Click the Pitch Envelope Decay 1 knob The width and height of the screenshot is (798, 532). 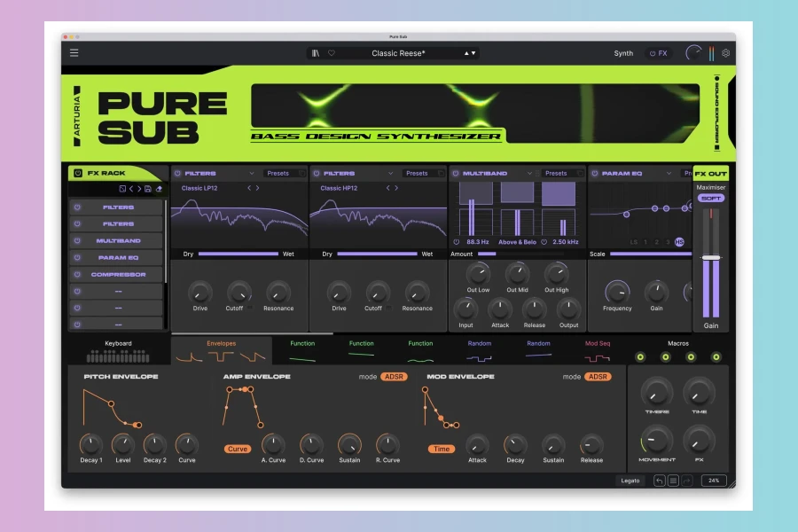(x=90, y=444)
